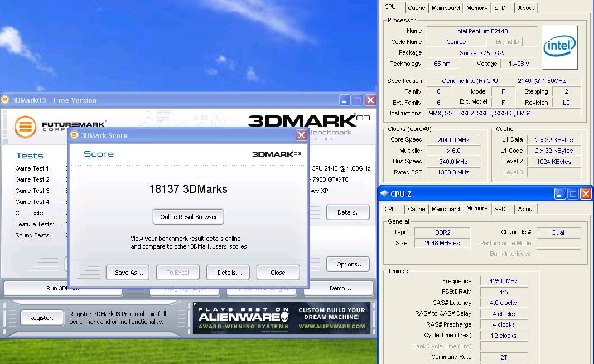
Task: Click the processor Name field Intel Pentium E2140
Action: 482,31
